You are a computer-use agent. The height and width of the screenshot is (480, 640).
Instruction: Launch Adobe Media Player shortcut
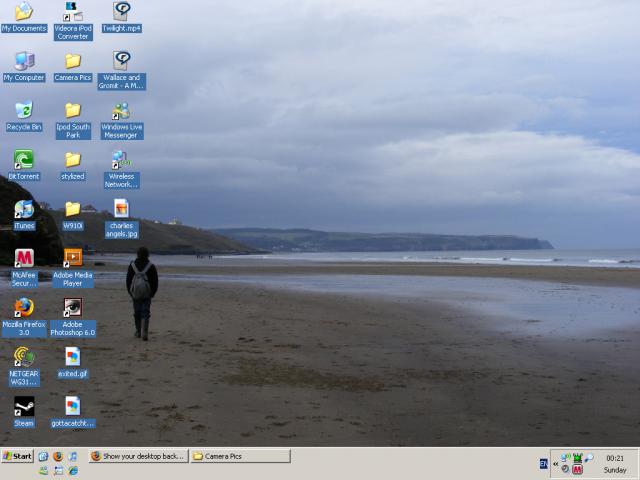coord(72,258)
